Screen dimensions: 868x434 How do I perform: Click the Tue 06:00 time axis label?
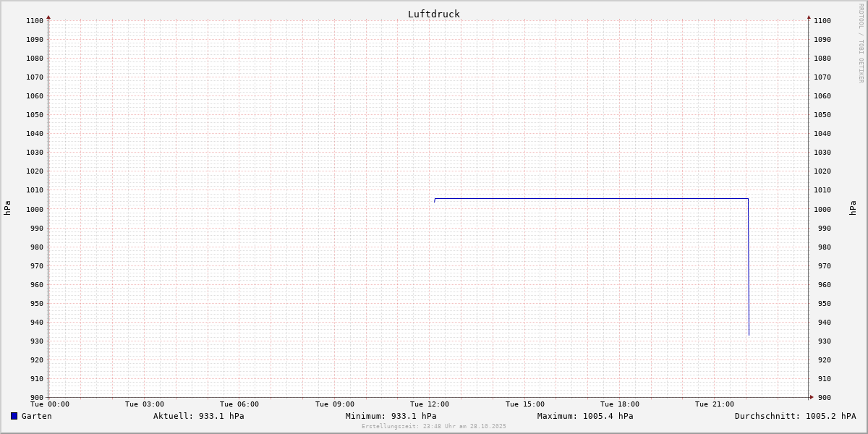click(x=239, y=404)
